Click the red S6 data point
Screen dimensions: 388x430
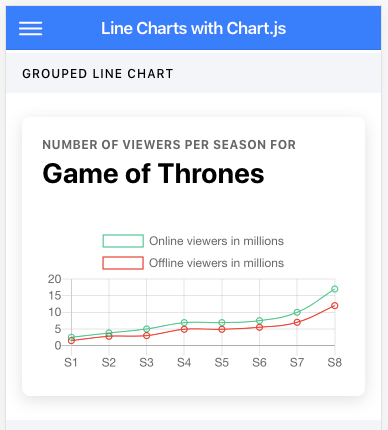pyautogui.click(x=259, y=327)
